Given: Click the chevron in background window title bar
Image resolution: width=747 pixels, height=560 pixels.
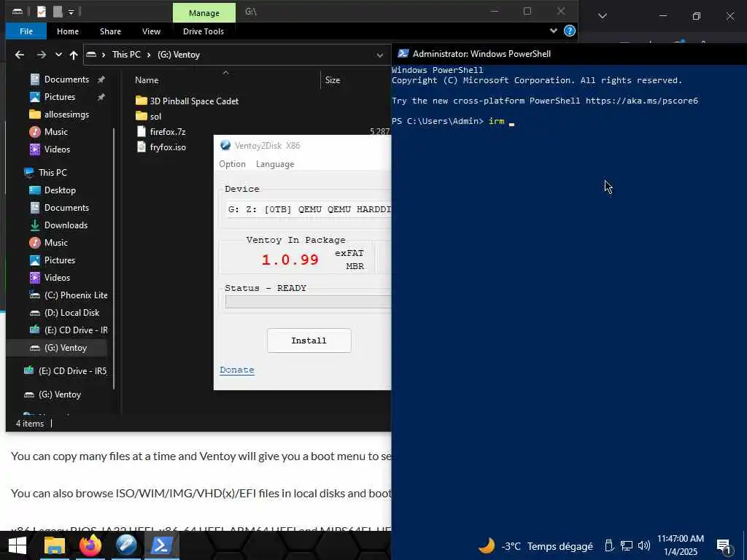Looking at the screenshot, I should [602, 16].
